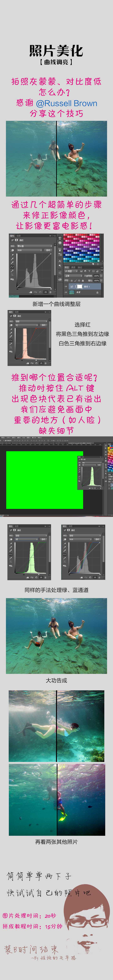Toggle visibility eye in final multi-color Curves panel footer
The width and height of the screenshot is (113, 980).
coord(95,578)
